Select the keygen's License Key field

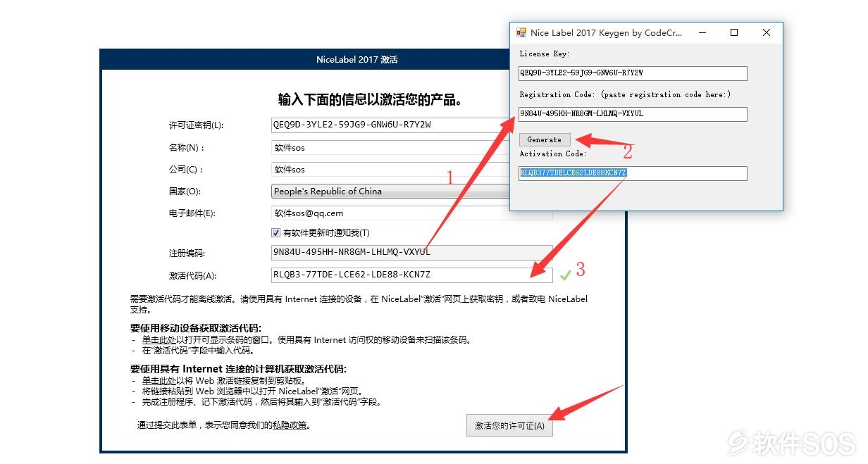pos(633,73)
